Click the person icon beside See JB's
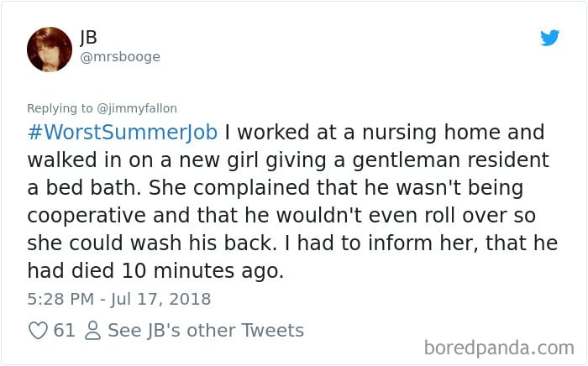This screenshot has width=588, height=366. pyautogui.click(x=92, y=331)
